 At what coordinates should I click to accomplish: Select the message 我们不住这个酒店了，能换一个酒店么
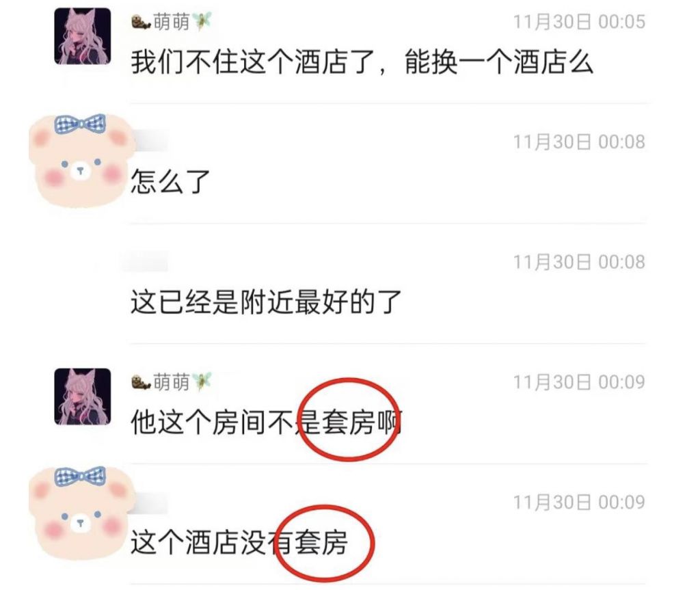tap(362, 62)
